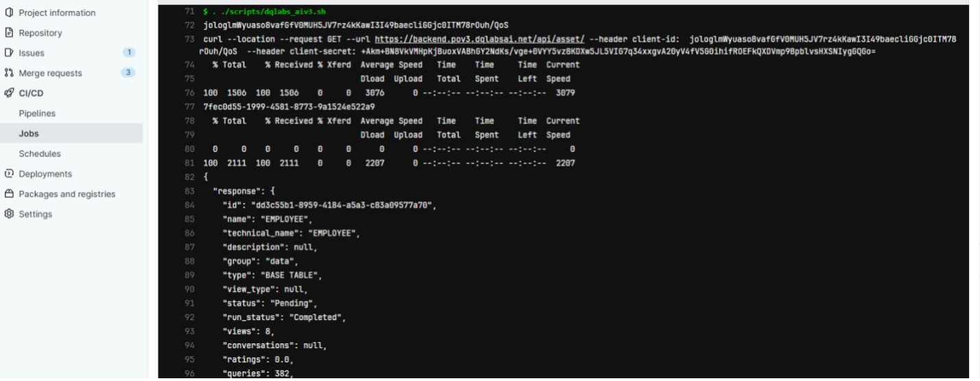Click the Merge requests branch icon
The image size is (980, 381).
[9, 73]
